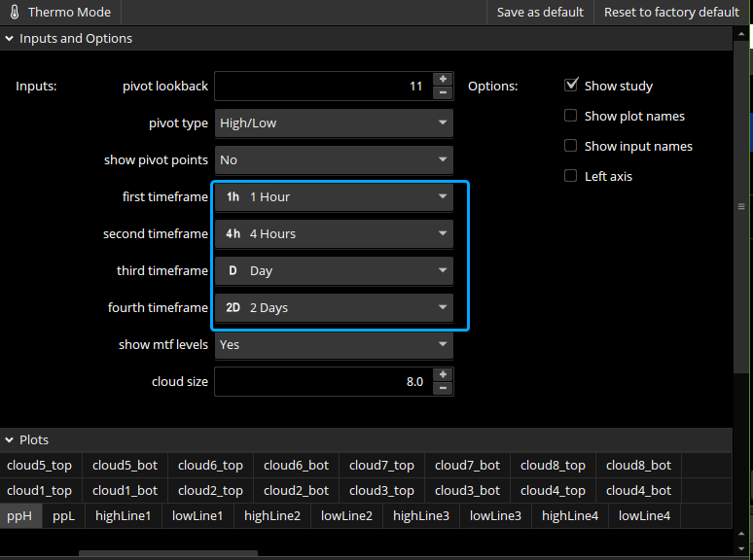This screenshot has height=560, width=753.
Task: Open the fourth timeframe 2 Days dropdown
Action: click(334, 308)
